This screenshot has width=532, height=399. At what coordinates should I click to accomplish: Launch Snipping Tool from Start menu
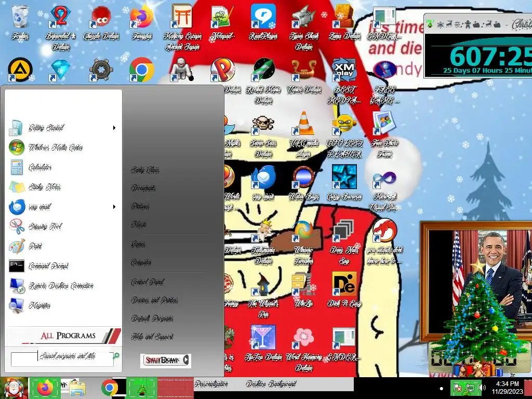click(63, 227)
